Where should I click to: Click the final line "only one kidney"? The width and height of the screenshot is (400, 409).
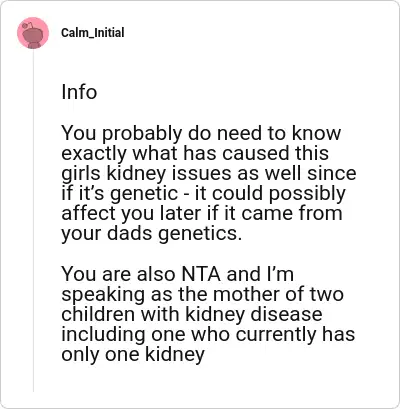tap(133, 355)
